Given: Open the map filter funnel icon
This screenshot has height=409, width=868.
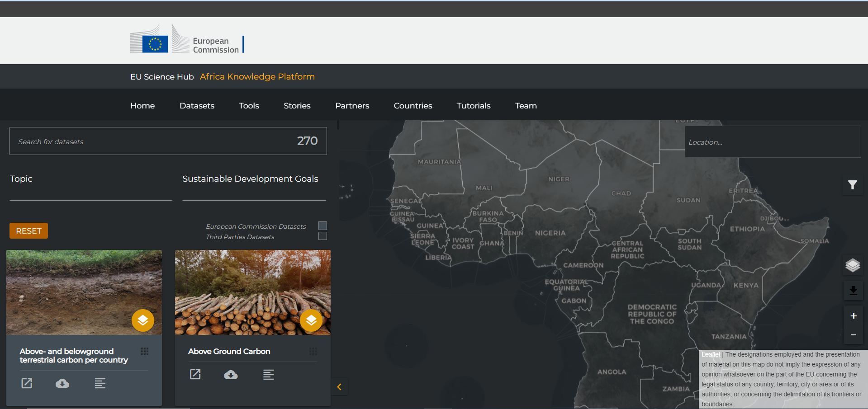Looking at the screenshot, I should [x=853, y=185].
